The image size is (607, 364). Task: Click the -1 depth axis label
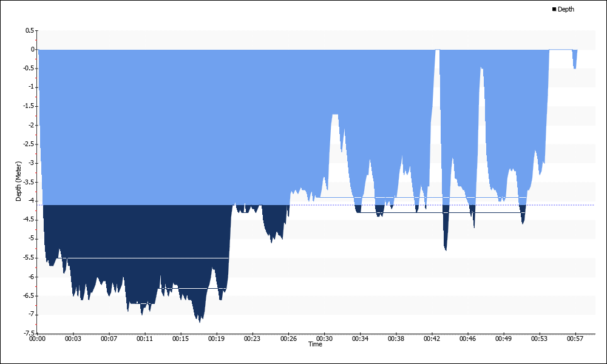pyautogui.click(x=31, y=87)
